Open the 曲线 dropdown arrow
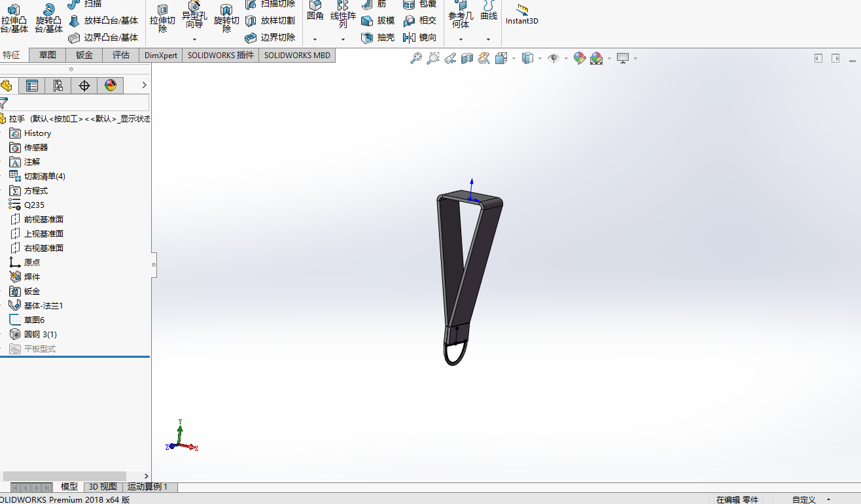This screenshot has height=504, width=861. pyautogui.click(x=488, y=39)
